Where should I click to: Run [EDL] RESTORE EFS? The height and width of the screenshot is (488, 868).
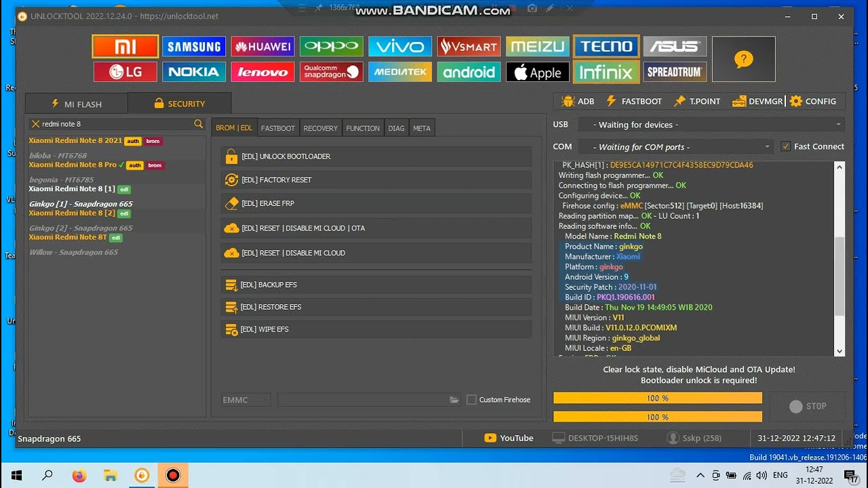(376, 307)
